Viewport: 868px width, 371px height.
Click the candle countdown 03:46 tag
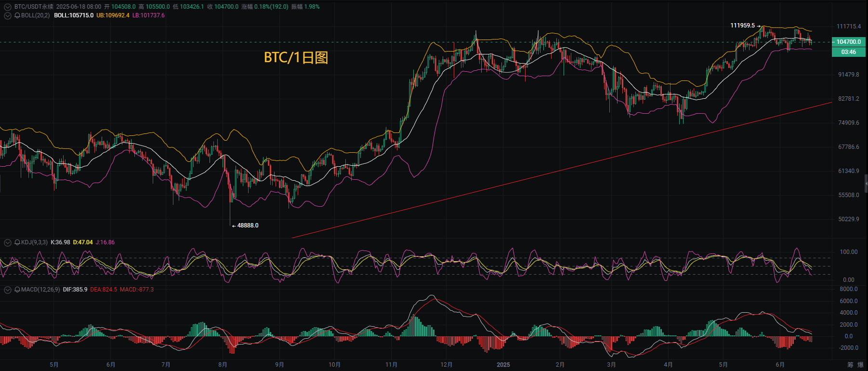tap(849, 52)
